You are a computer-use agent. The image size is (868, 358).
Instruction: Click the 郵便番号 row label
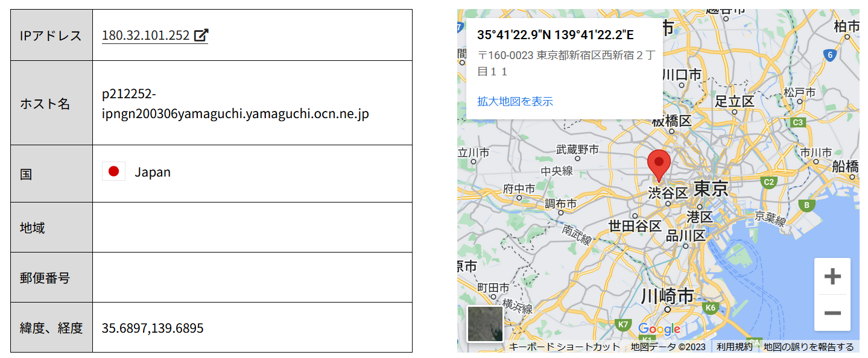pyautogui.click(x=45, y=278)
